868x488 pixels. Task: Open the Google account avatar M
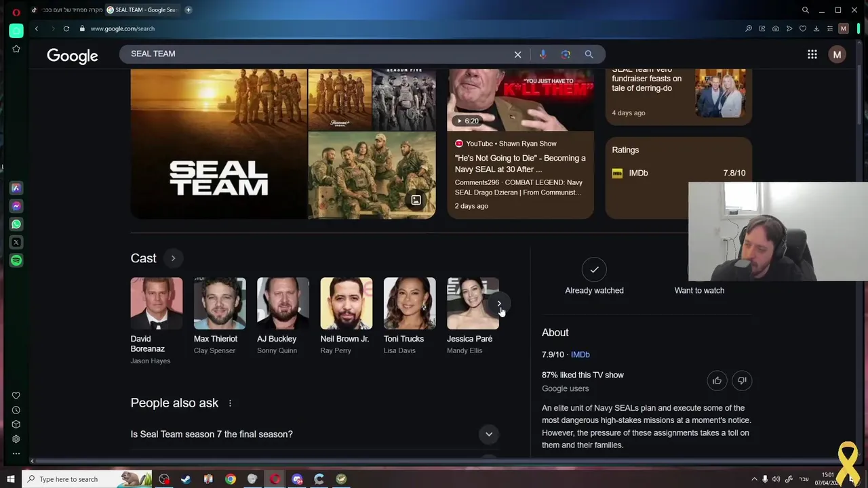pyautogui.click(x=837, y=54)
